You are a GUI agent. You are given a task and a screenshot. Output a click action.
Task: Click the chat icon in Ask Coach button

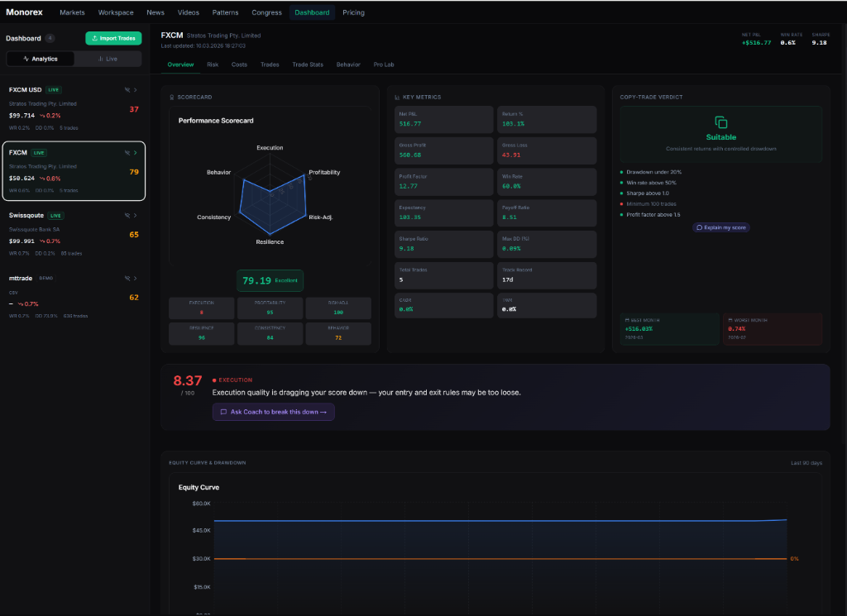click(x=222, y=412)
